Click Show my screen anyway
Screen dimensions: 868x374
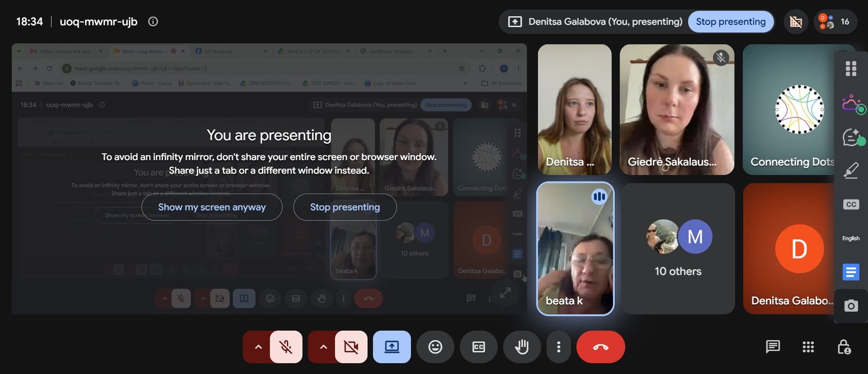click(212, 207)
